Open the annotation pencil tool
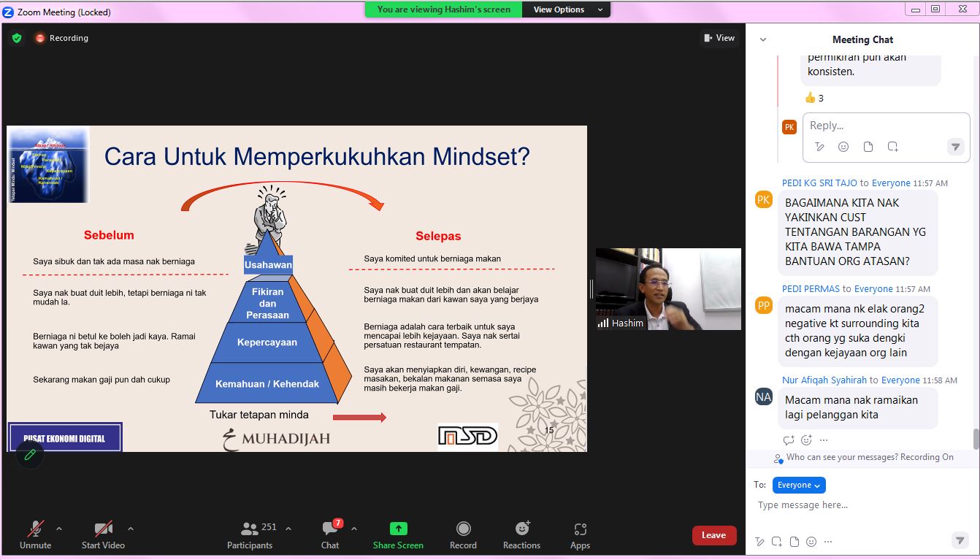 click(x=30, y=455)
